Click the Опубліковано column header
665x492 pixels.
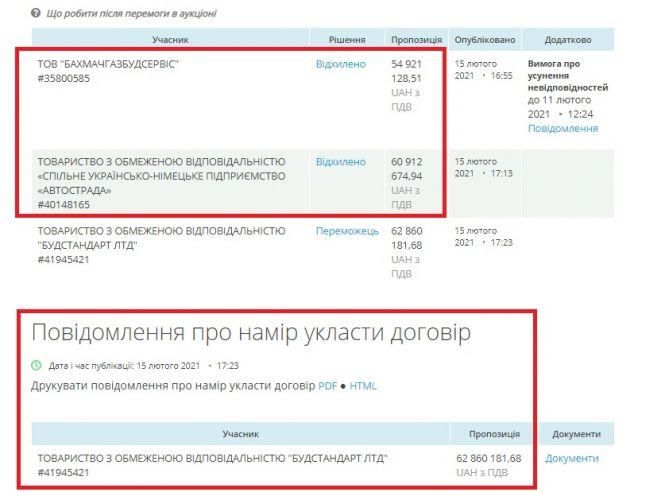pyautogui.click(x=485, y=39)
